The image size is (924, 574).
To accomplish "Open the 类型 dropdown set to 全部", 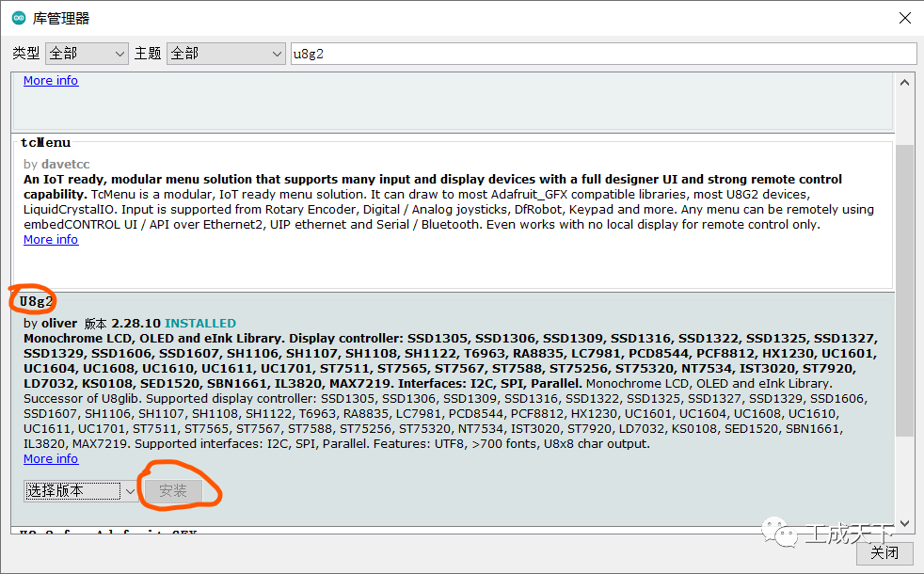I will pos(87,54).
